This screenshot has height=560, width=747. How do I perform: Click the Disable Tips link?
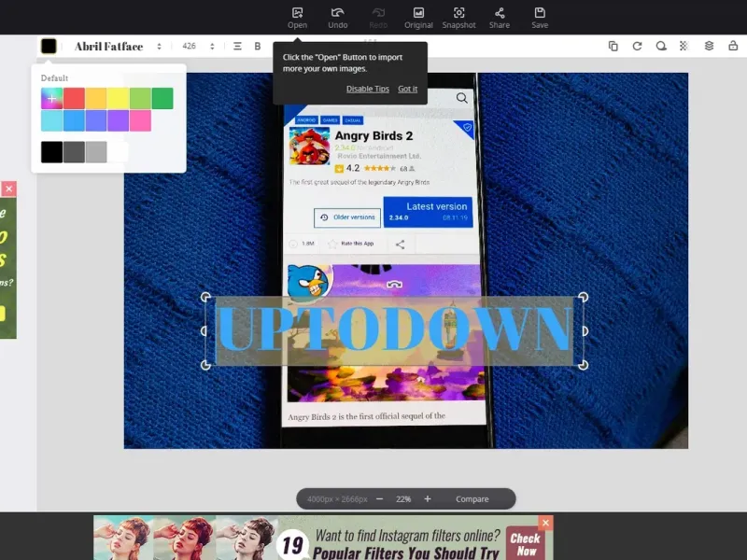coord(368,89)
